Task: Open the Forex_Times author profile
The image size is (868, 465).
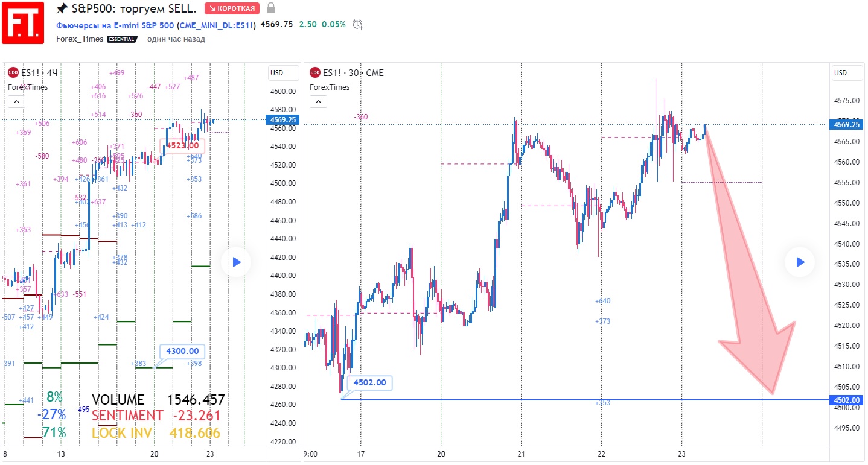Action: tap(80, 39)
